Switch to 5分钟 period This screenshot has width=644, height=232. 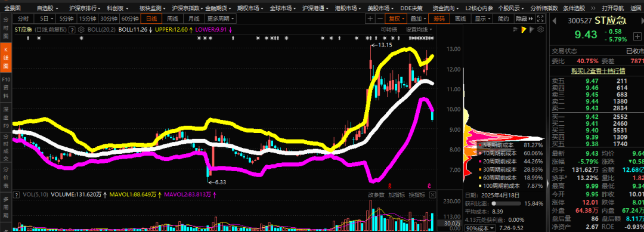66,18
